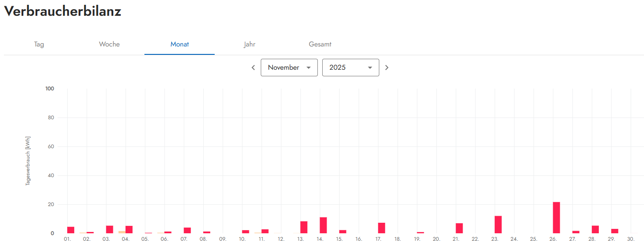This screenshot has width=644, height=246.
Task: Switch to the Jahr tab
Action: point(250,44)
